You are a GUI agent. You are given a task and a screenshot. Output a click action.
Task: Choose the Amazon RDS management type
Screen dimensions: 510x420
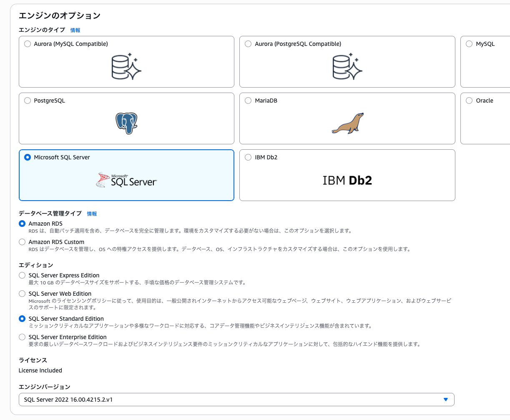(x=22, y=224)
